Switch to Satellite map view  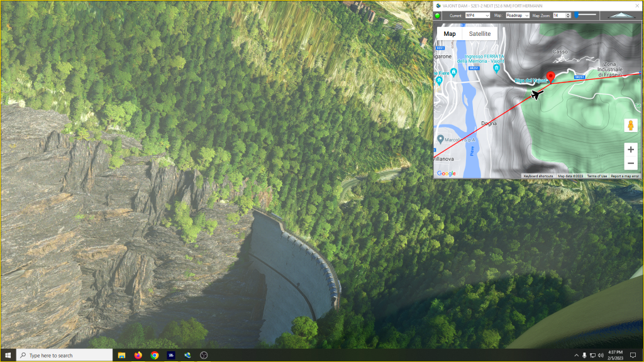pos(480,34)
